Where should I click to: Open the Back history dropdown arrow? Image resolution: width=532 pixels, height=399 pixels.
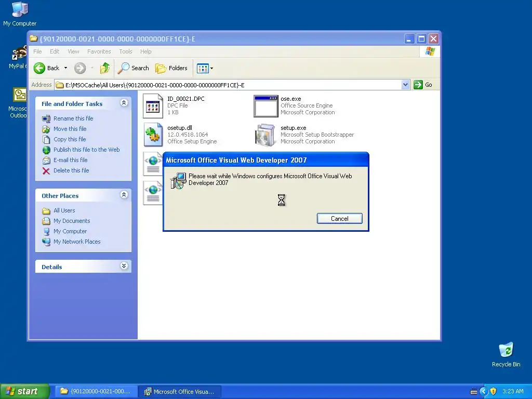[x=65, y=68]
